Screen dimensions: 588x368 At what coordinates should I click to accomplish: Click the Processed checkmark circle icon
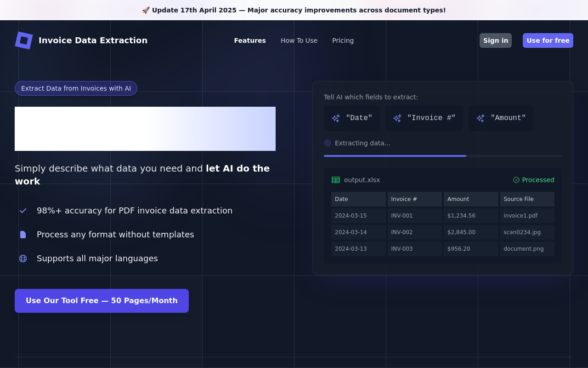[516, 180]
